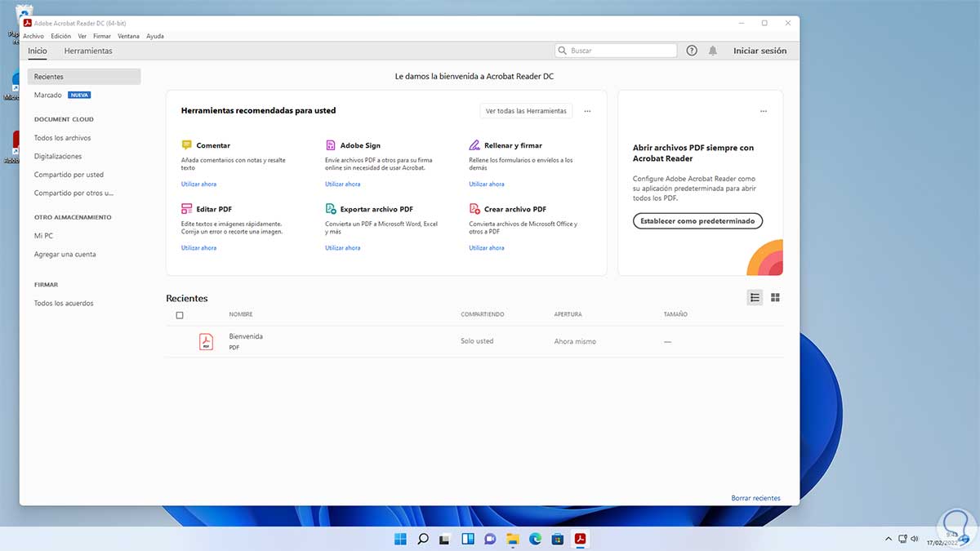Switch to the Inicio tab
Viewport: 980px width, 551px height.
pyautogui.click(x=38, y=51)
